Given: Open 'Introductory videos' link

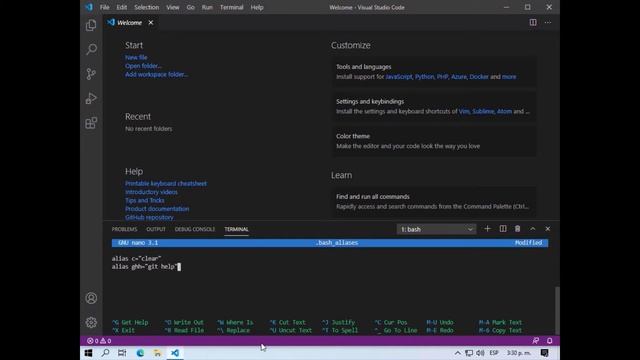Looking at the screenshot, I should pyautogui.click(x=151, y=192).
